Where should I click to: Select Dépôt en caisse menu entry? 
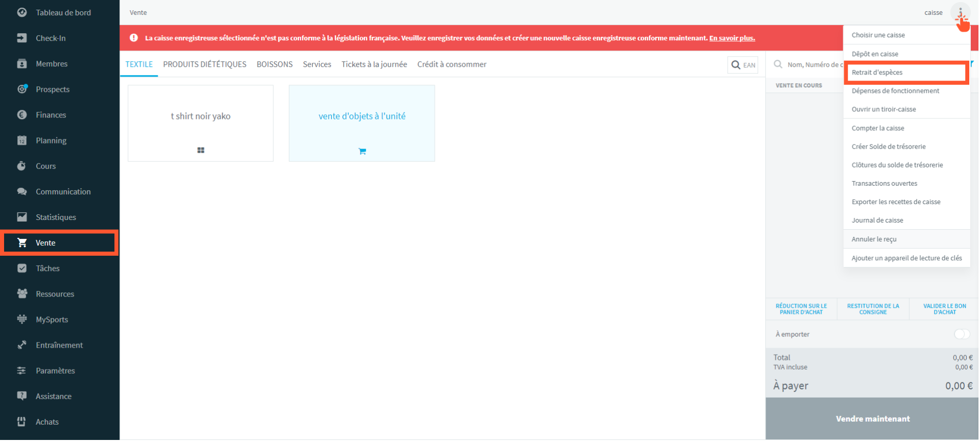906,54
